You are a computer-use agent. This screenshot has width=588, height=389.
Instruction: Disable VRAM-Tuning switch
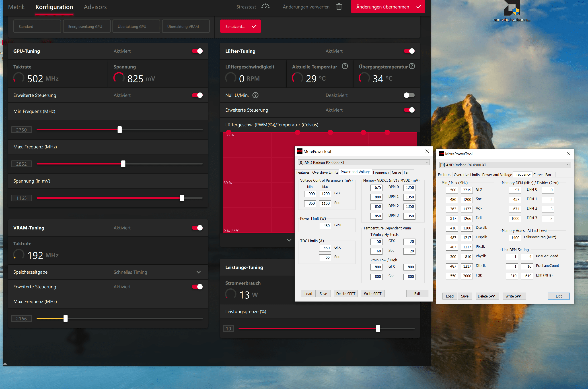point(197,228)
